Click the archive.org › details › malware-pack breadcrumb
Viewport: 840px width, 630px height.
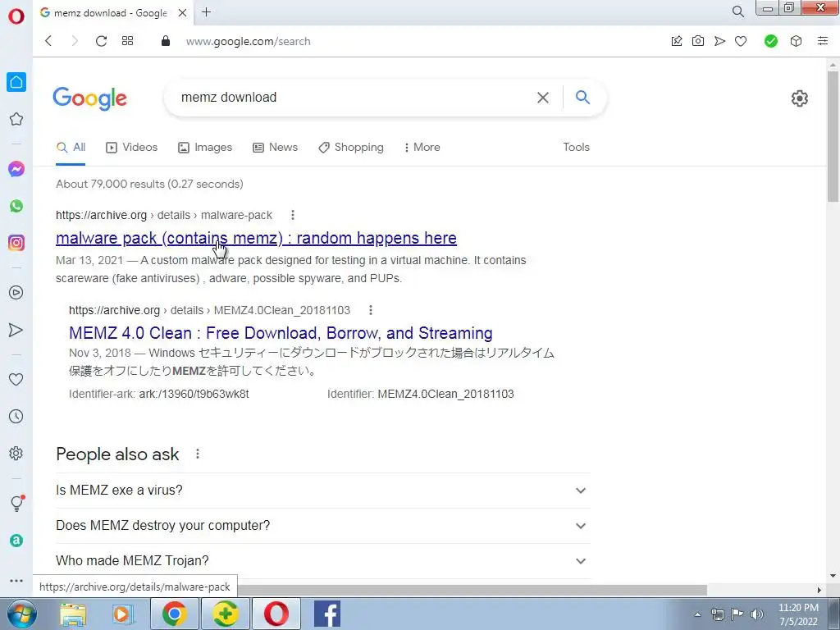pos(164,215)
